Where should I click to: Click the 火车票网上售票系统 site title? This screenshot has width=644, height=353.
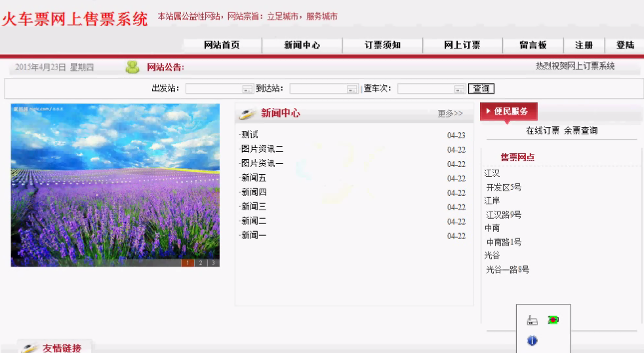[x=74, y=19]
